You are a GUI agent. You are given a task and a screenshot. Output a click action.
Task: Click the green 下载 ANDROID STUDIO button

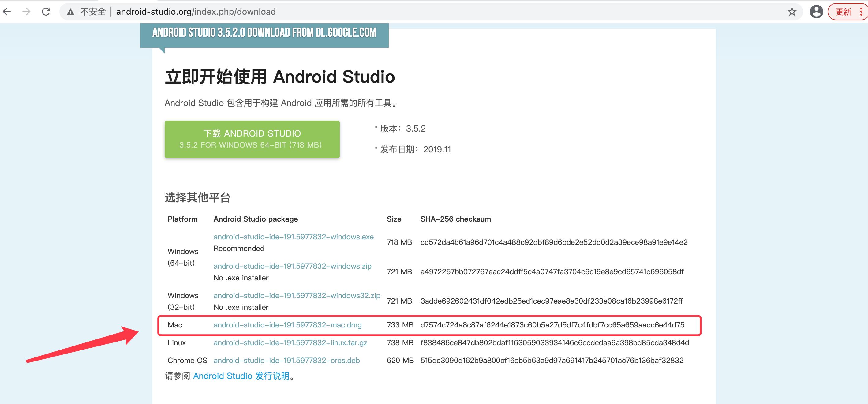coord(252,139)
